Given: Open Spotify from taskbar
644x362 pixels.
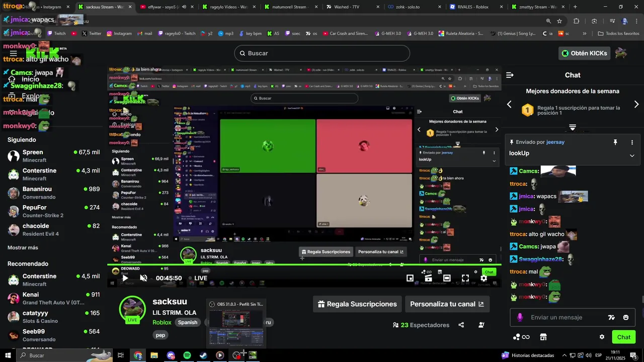Looking at the screenshot, I should point(187,355).
